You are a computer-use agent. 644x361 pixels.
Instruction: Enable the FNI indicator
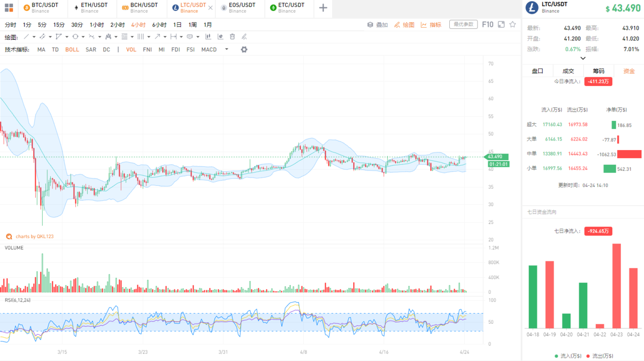[x=147, y=49]
